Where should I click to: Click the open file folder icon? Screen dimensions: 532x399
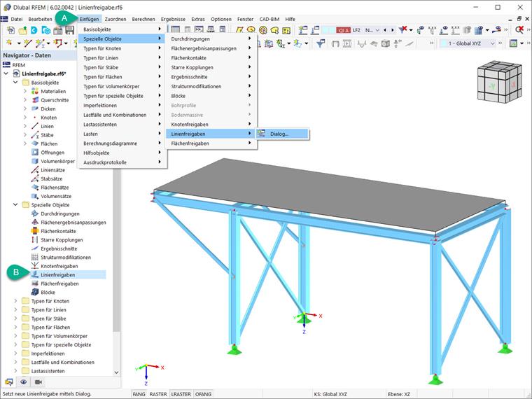(x=22, y=30)
